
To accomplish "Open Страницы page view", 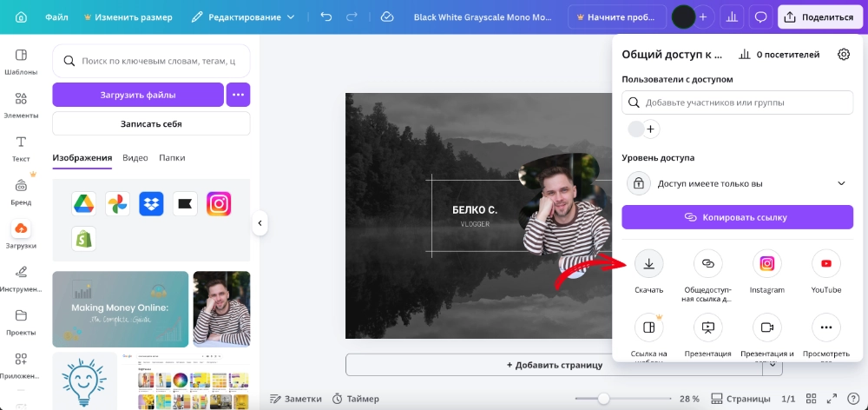I will (x=740, y=399).
